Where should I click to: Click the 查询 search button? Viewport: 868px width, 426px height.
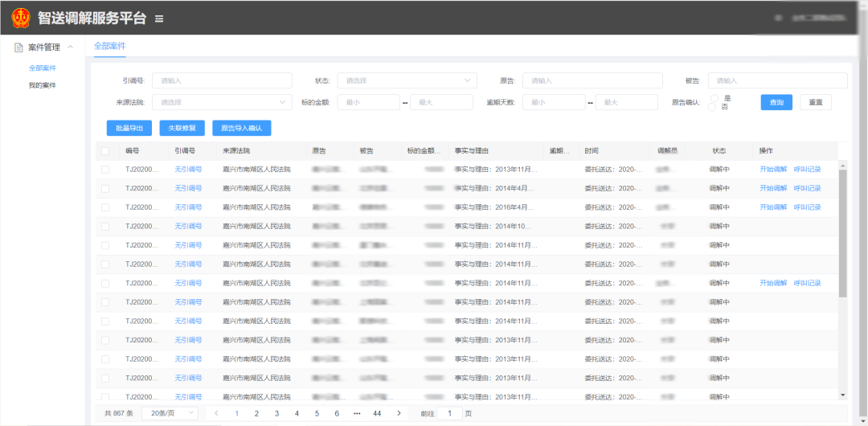pyautogui.click(x=776, y=103)
